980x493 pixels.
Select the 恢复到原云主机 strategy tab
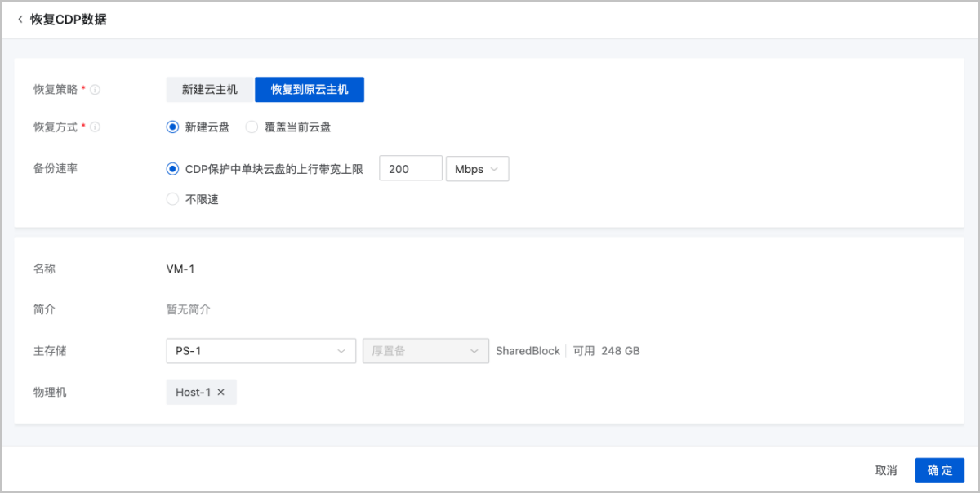point(310,90)
